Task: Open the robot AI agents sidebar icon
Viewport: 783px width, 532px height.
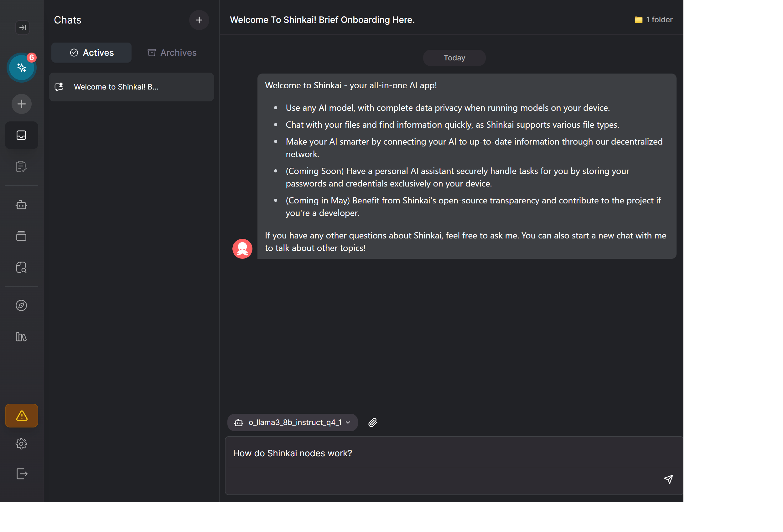Action: click(22, 205)
